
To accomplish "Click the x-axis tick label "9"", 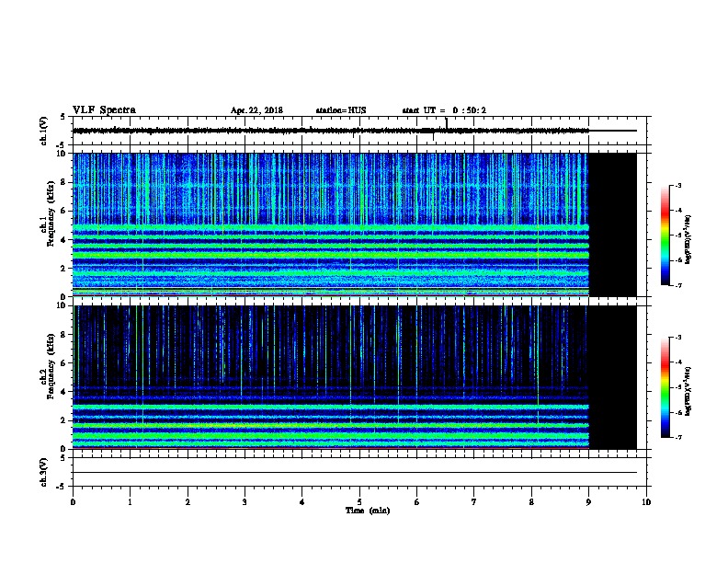I will 588,502.
